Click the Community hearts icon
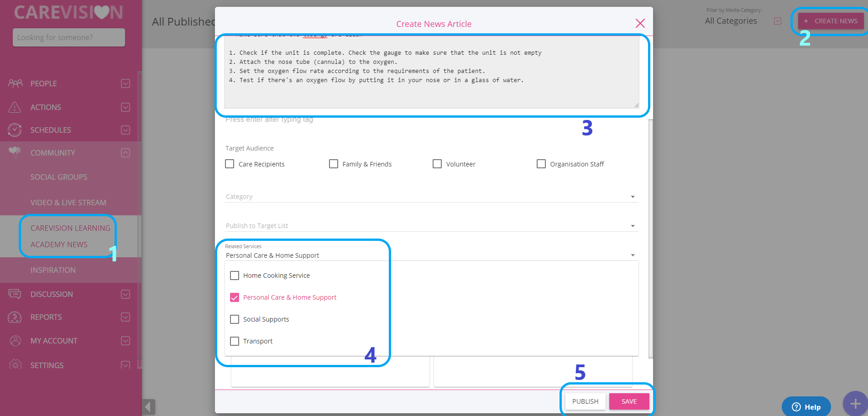Image resolution: width=868 pixels, height=416 pixels. coord(15,152)
